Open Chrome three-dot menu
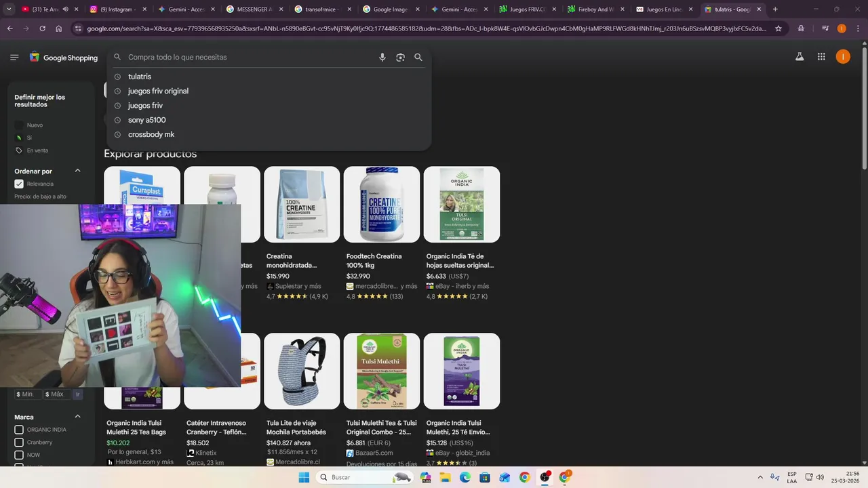The image size is (868, 488). 858,28
